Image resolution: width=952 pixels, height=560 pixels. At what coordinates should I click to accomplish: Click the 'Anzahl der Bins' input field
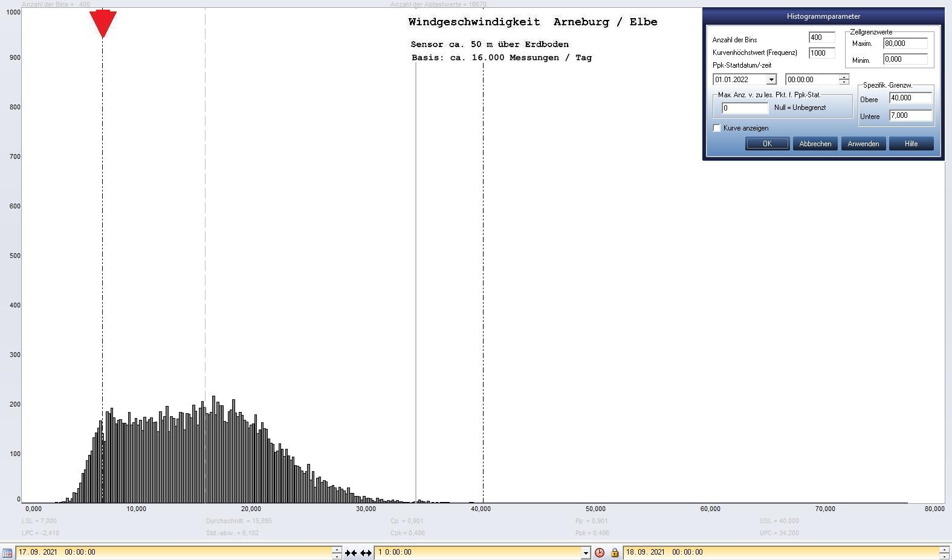pyautogui.click(x=821, y=37)
